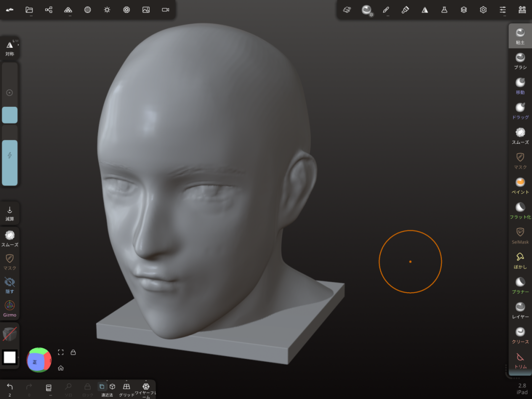Toggle the Gizmo shortcut
The width and height of the screenshot is (532, 399).
pyautogui.click(x=9, y=308)
